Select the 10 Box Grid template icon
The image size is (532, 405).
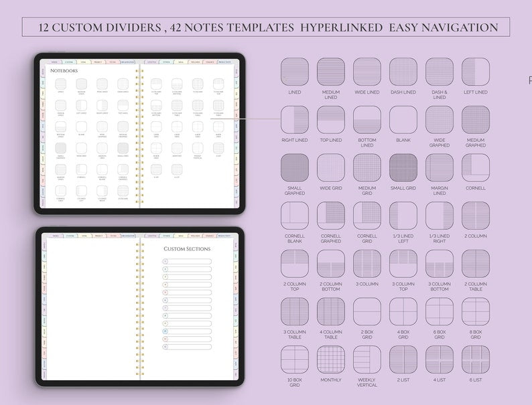point(295,359)
